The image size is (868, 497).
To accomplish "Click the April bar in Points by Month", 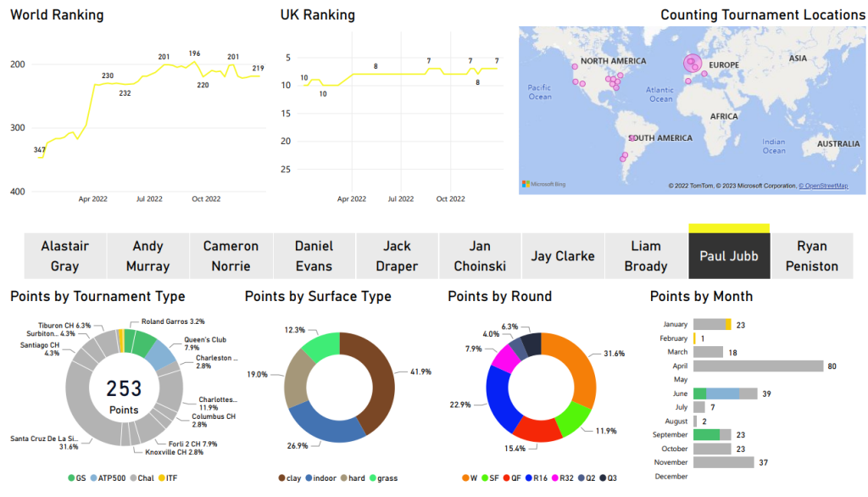I will [x=758, y=366].
